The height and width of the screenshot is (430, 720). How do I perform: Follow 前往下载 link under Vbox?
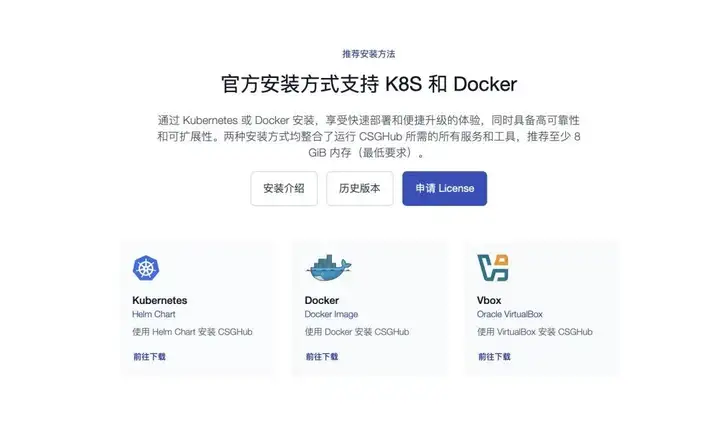pyautogui.click(x=495, y=356)
